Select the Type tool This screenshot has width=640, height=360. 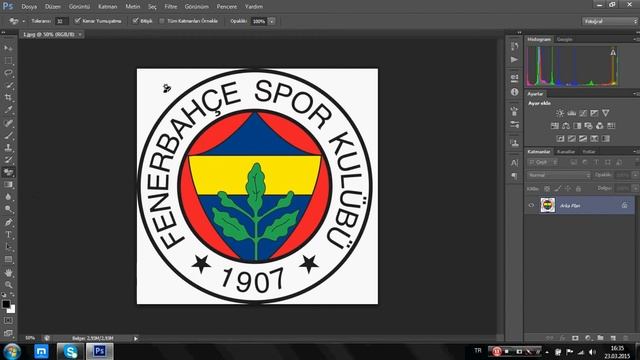(8, 235)
